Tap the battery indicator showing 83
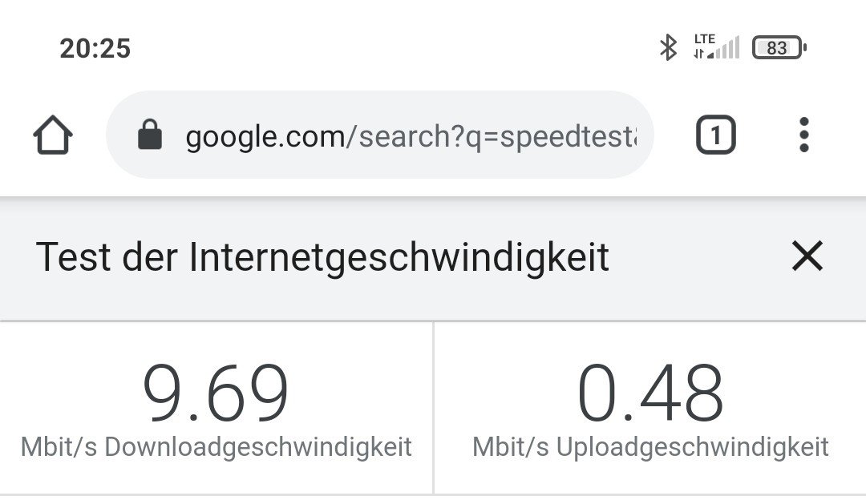Screen dimensions: 866x504 tap(779, 48)
